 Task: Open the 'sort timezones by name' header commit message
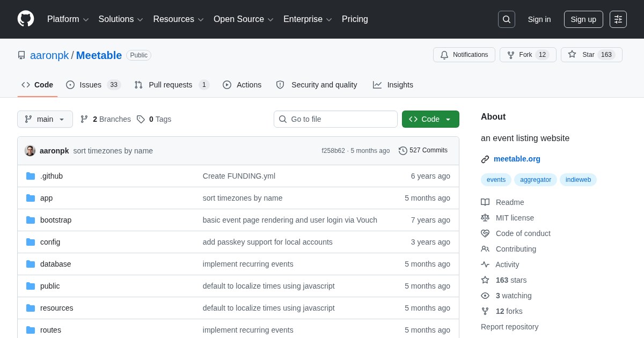113,151
